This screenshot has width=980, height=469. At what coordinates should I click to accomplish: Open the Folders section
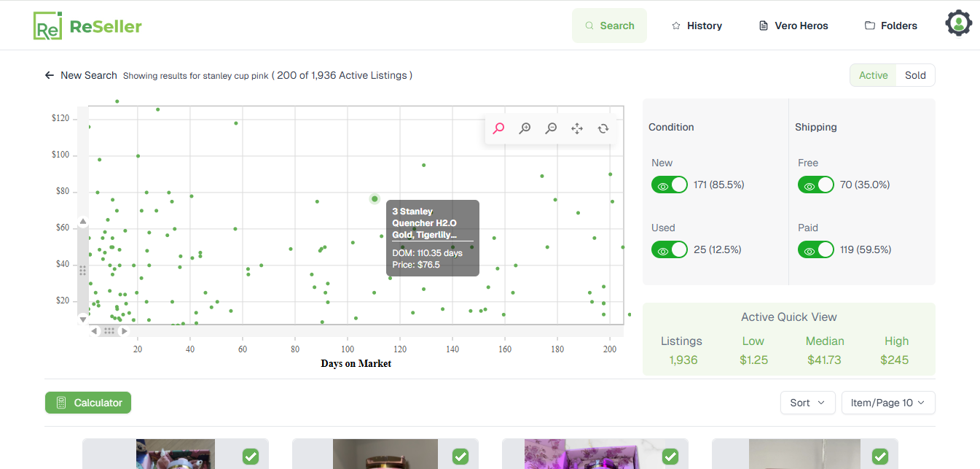tap(890, 26)
